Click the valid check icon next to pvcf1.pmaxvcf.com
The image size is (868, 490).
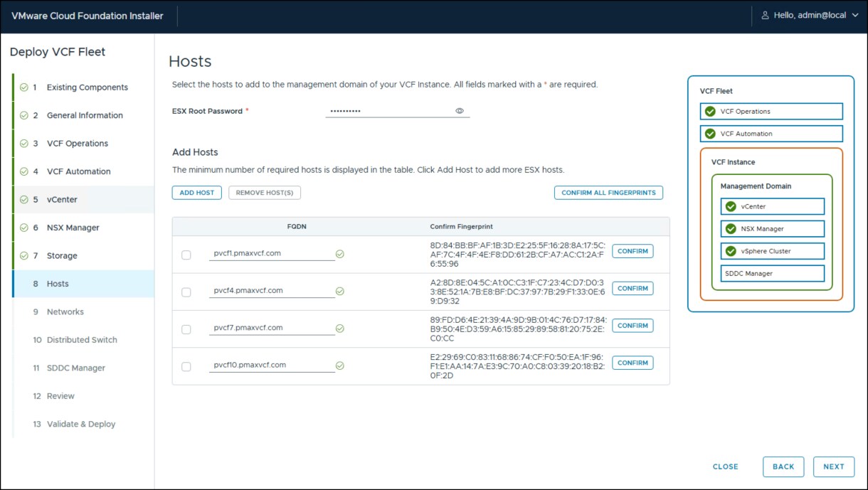[x=340, y=254]
